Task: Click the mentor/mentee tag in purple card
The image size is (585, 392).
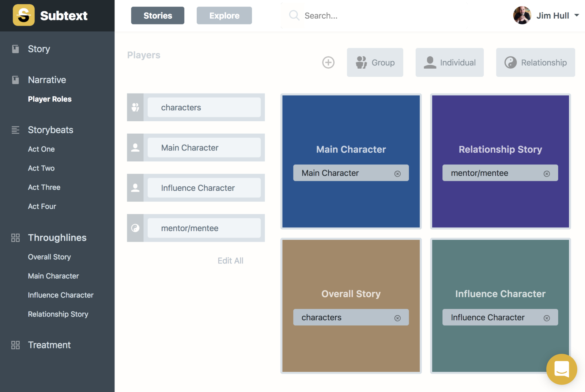Action: tap(500, 173)
